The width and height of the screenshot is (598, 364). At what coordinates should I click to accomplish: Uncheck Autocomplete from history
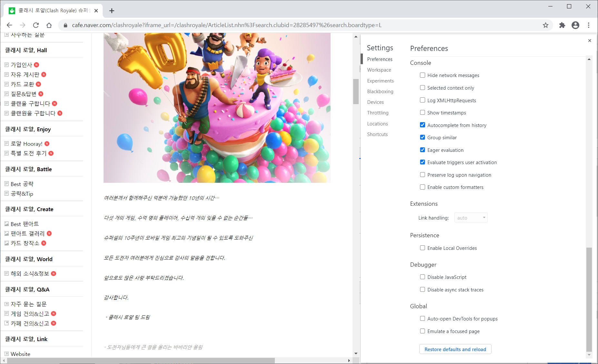pyautogui.click(x=423, y=125)
